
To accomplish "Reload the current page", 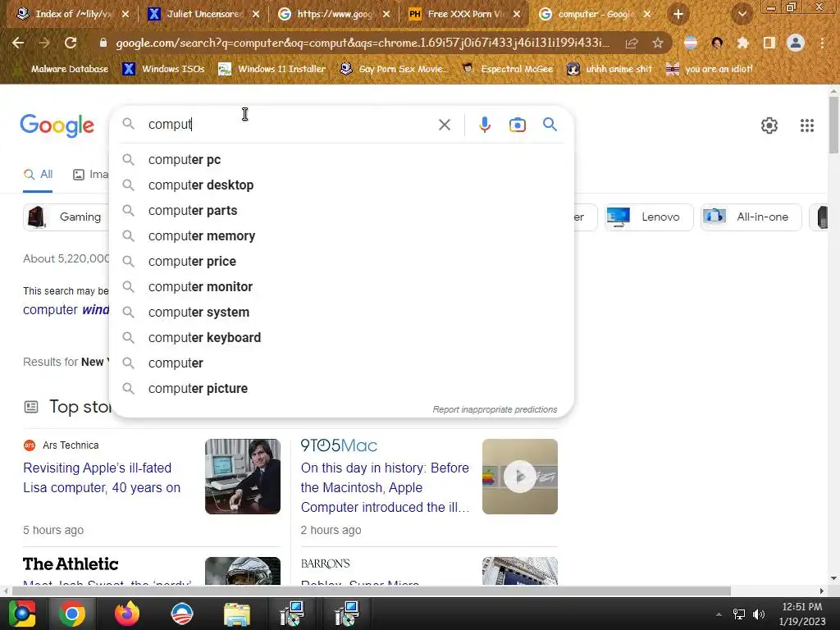I will [71, 43].
